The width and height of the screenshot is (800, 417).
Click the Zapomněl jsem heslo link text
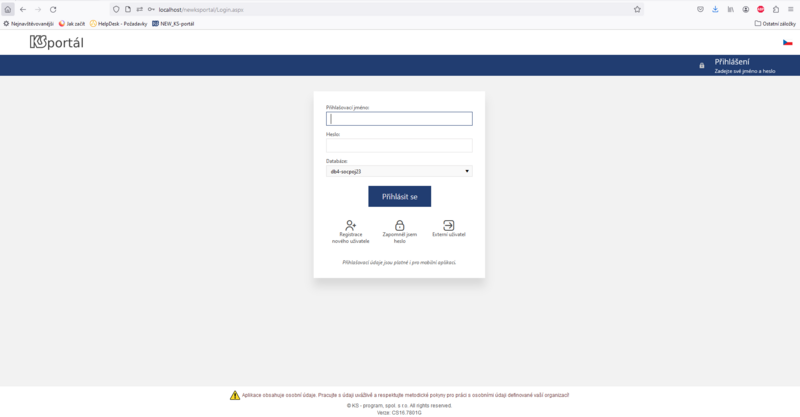click(x=399, y=238)
